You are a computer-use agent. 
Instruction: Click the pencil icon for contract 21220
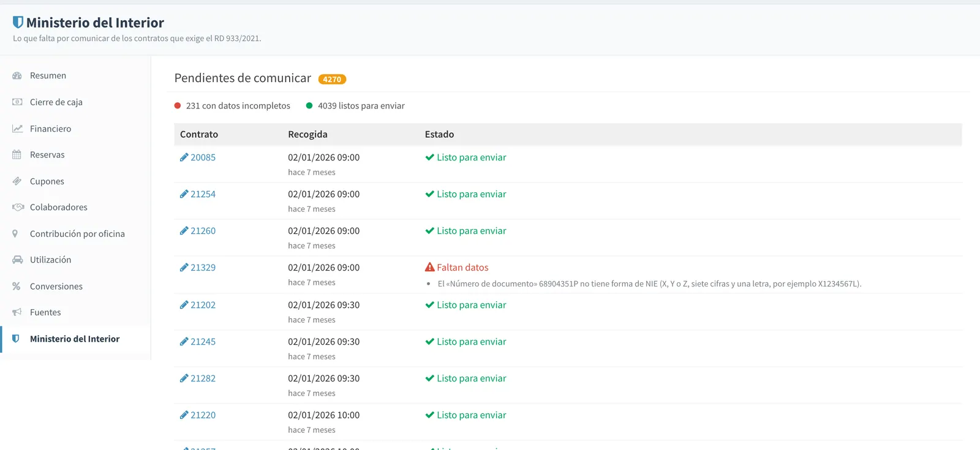click(x=184, y=415)
